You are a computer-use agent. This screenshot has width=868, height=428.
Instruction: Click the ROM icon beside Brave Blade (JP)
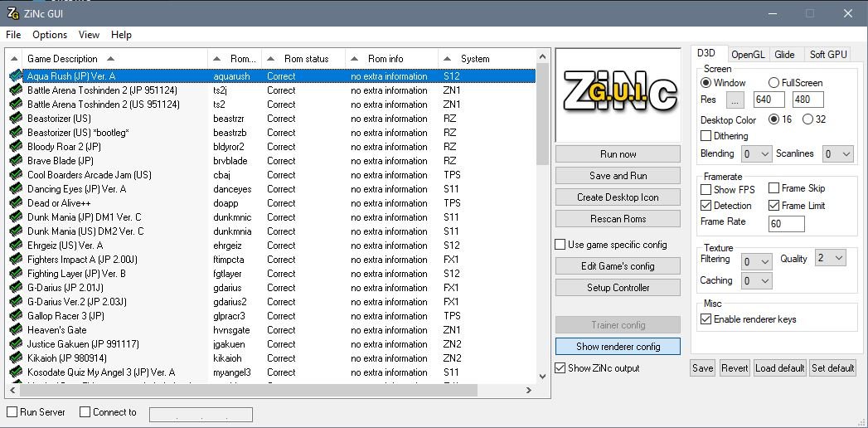(x=16, y=161)
